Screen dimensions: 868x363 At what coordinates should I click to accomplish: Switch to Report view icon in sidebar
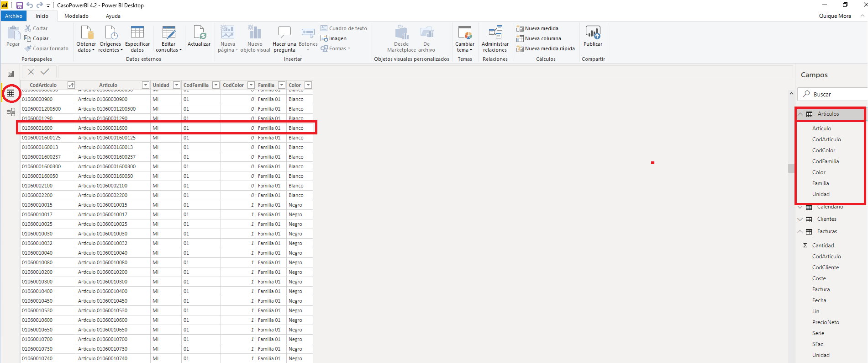(x=11, y=74)
